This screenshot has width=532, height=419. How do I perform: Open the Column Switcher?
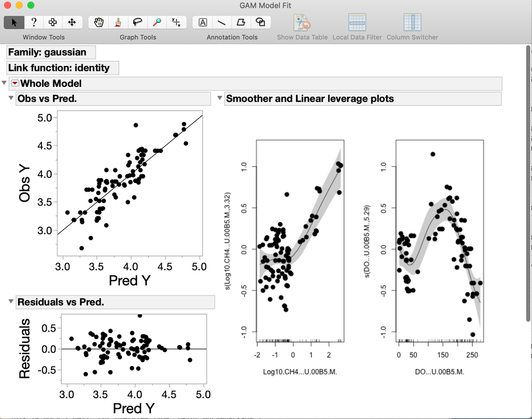(412, 27)
